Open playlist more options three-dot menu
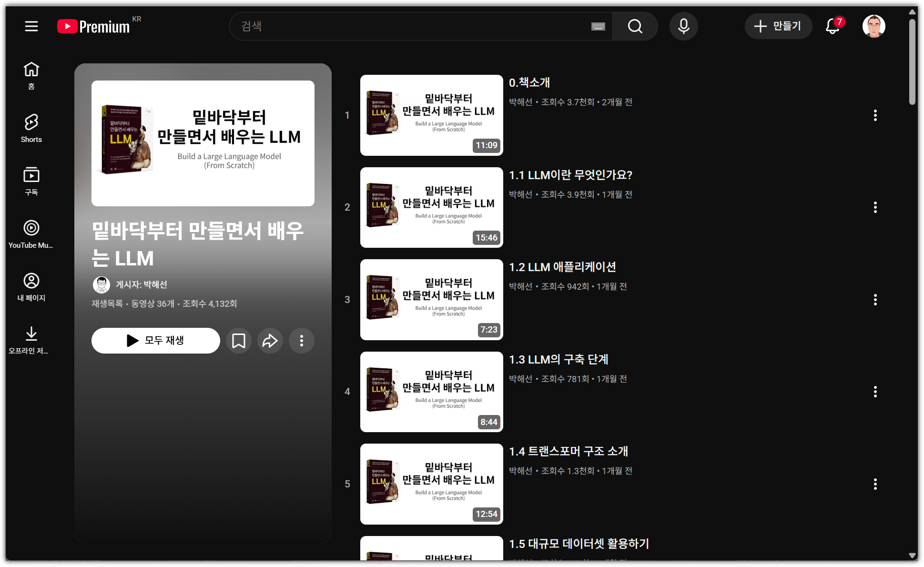 pyautogui.click(x=301, y=341)
